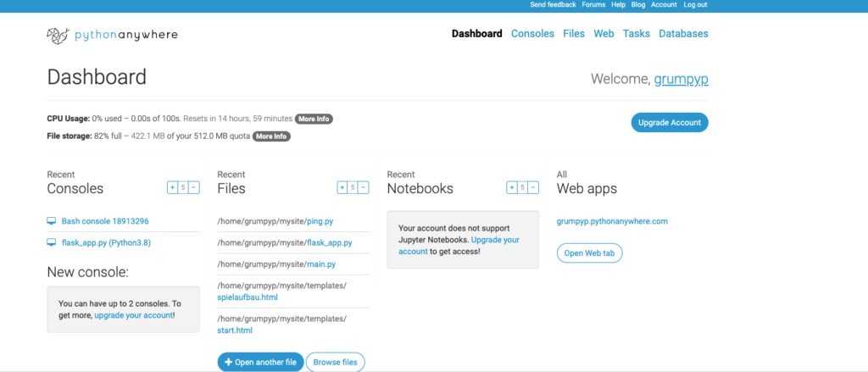This screenshot has height=372, width=868.
Task: Open the spielaufbau.html file link
Action: pos(248,297)
